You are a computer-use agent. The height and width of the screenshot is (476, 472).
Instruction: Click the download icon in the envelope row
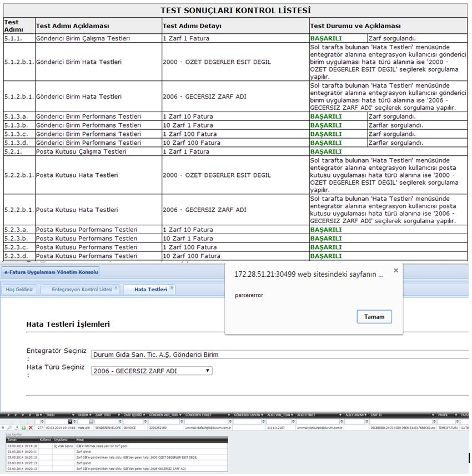(17, 428)
